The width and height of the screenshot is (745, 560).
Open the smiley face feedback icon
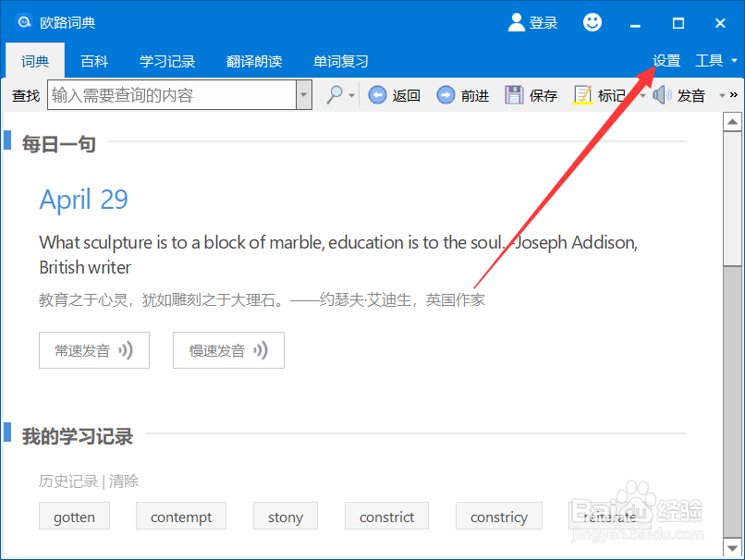[592, 22]
